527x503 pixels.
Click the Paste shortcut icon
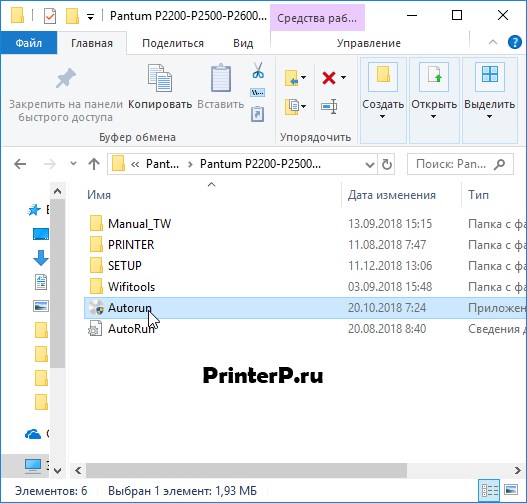point(257,114)
